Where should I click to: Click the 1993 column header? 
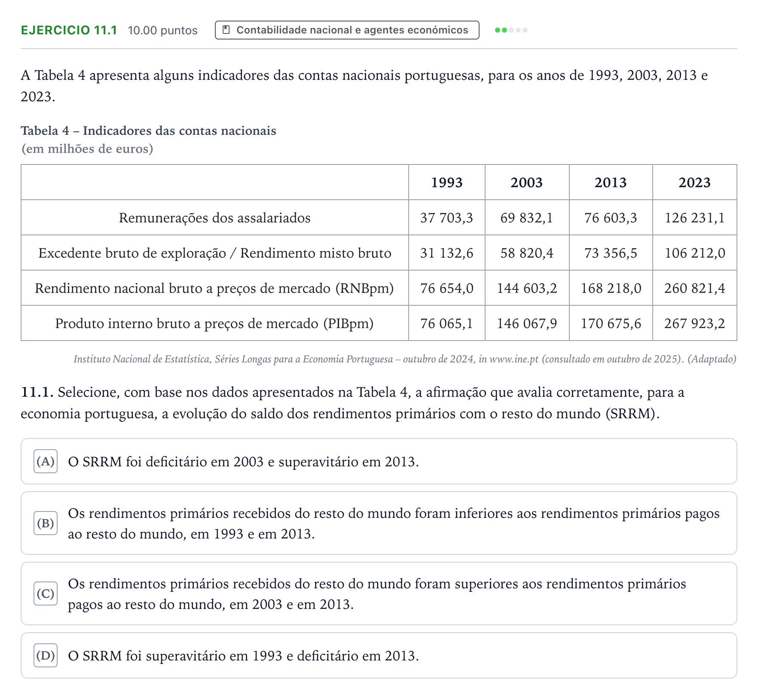[446, 183]
